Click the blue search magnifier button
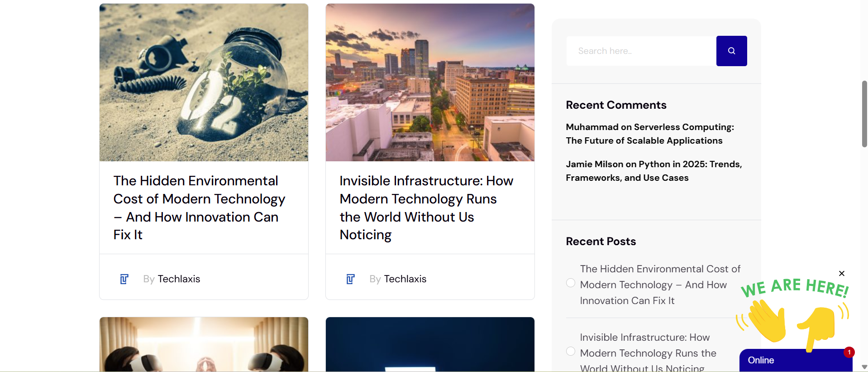Viewport: 868px width, 372px height. point(731,51)
